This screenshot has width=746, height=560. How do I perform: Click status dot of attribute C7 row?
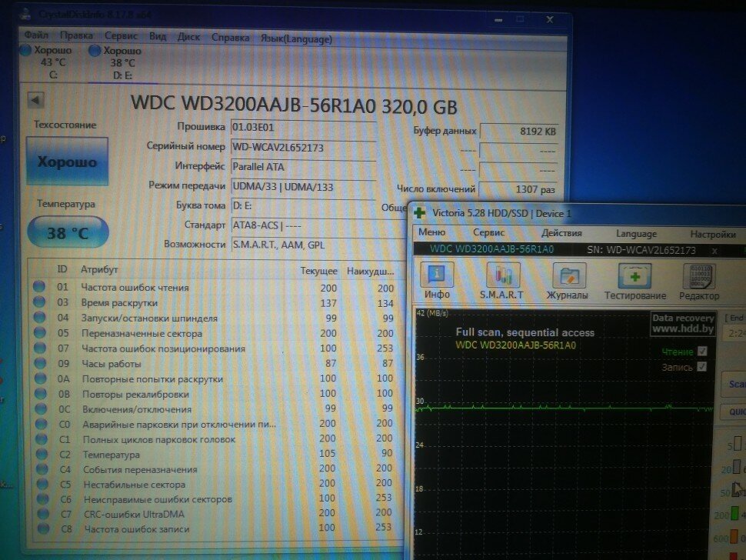tap(43, 513)
